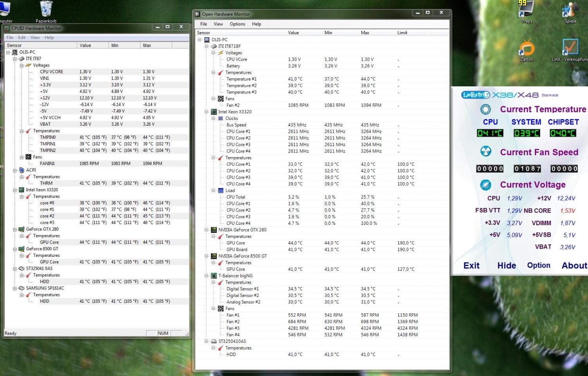The image size is (588, 376).
Task: Open the Help menu in CPUID Hardware Monitor
Action: [x=49, y=38]
